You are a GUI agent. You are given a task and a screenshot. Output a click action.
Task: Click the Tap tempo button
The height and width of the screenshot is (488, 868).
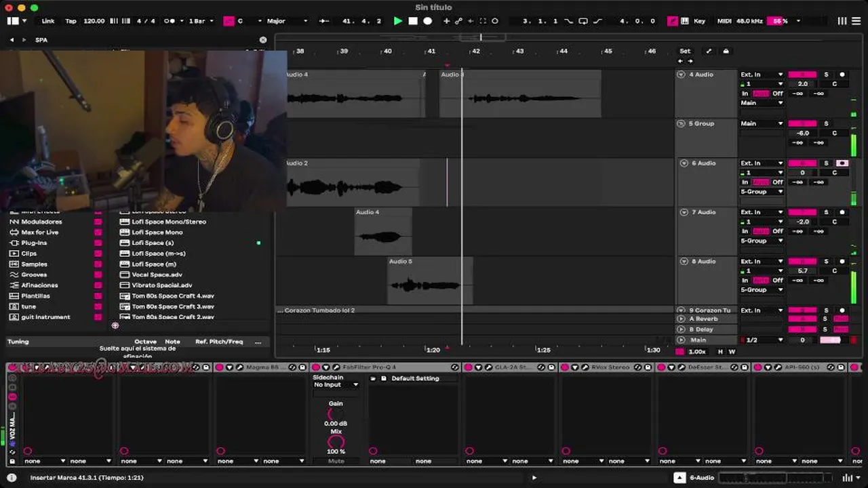(x=71, y=21)
